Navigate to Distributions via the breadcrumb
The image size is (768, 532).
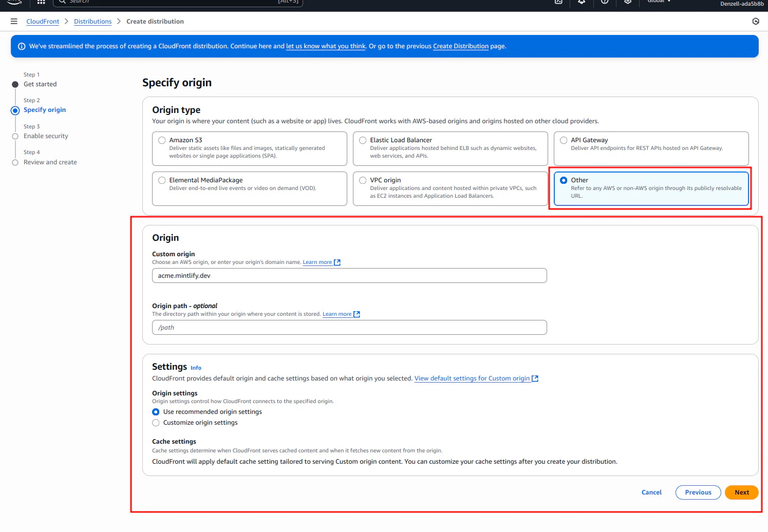[x=92, y=21]
